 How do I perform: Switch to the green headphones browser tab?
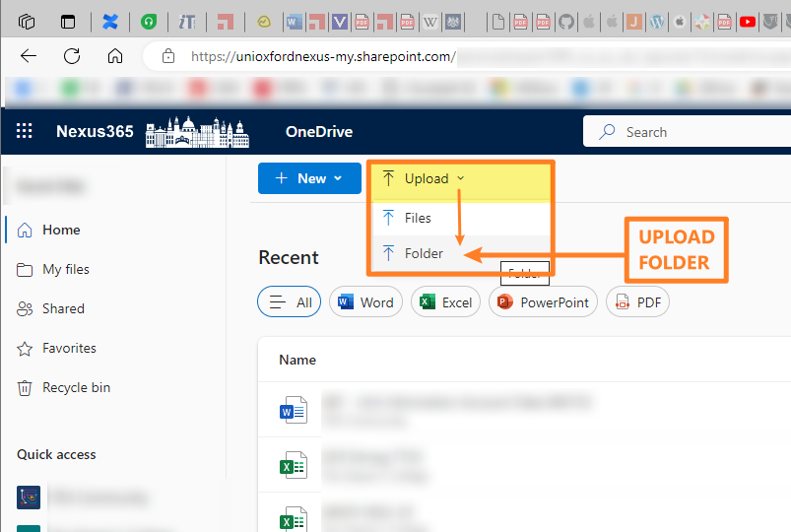tap(149, 22)
